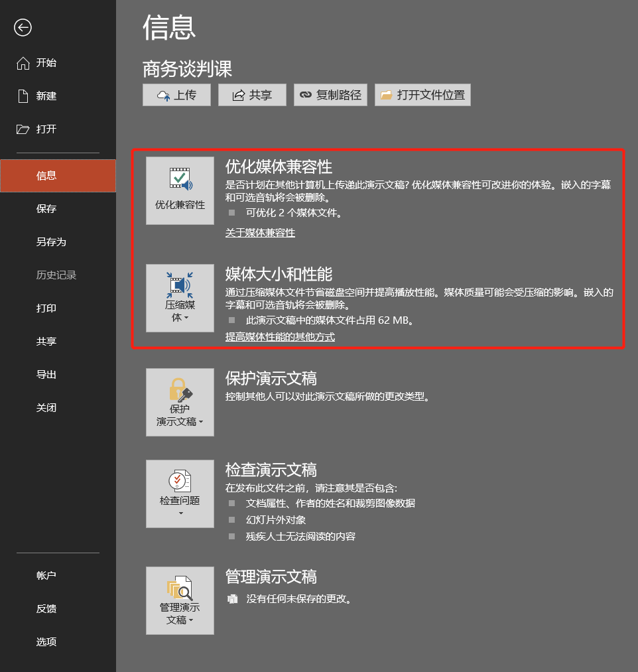Open 帐户 settings
This screenshot has width=638, height=672.
pyautogui.click(x=58, y=576)
